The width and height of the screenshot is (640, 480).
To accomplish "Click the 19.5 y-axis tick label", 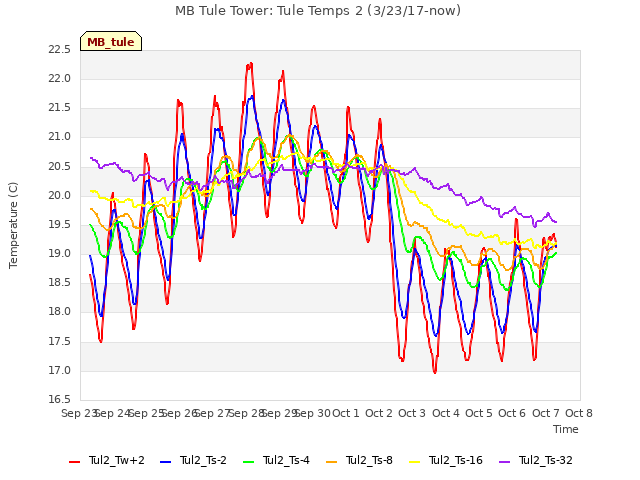I will tap(60, 225).
